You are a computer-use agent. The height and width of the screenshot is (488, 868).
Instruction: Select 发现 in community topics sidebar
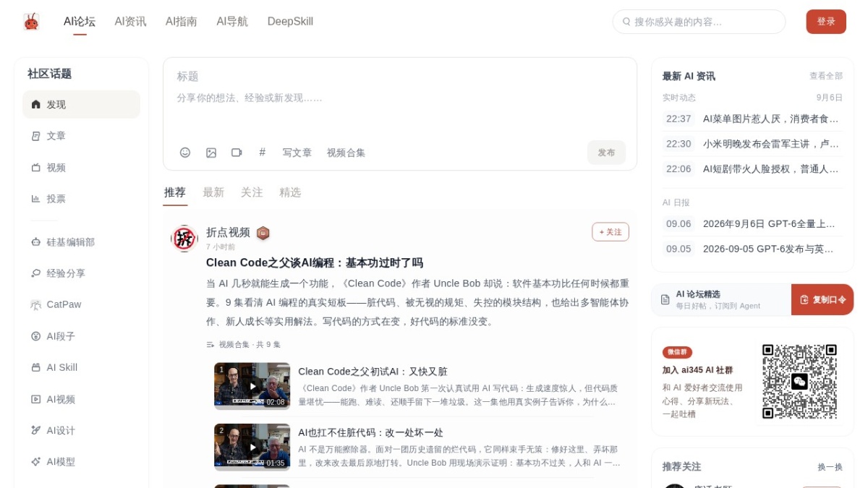click(x=81, y=104)
